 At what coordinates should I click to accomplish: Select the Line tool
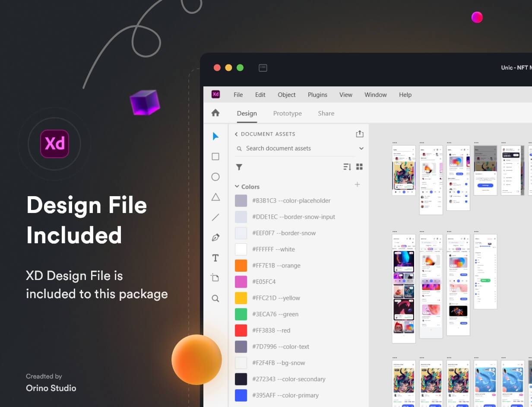215,217
